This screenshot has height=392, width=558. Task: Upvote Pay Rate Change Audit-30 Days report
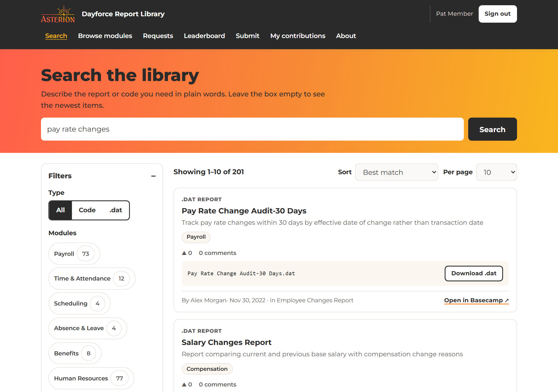pos(187,253)
